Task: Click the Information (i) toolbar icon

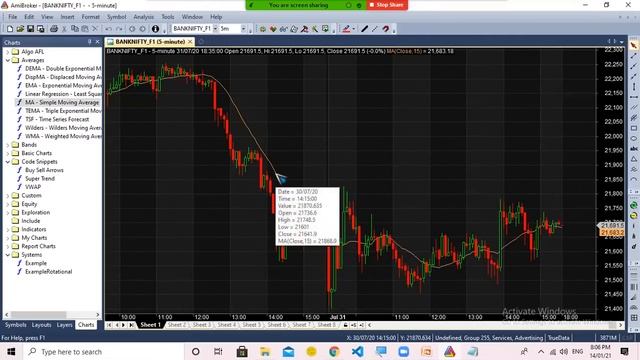Action: tap(155, 29)
